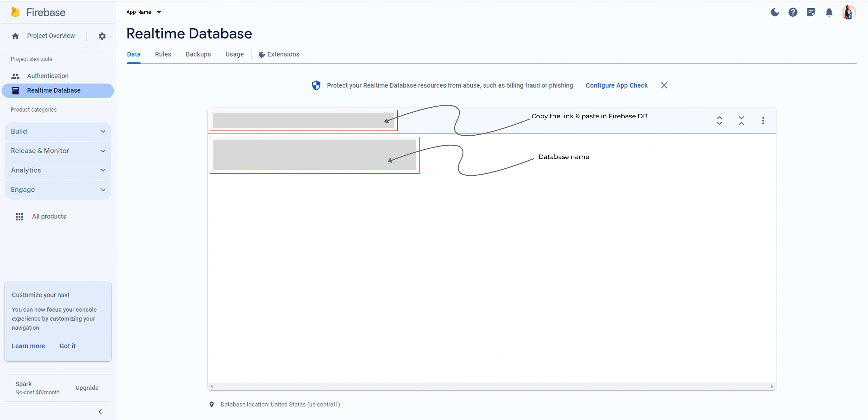Click the horizontal scrollbar left arrow
This screenshot has height=420, width=868.
[x=212, y=386]
